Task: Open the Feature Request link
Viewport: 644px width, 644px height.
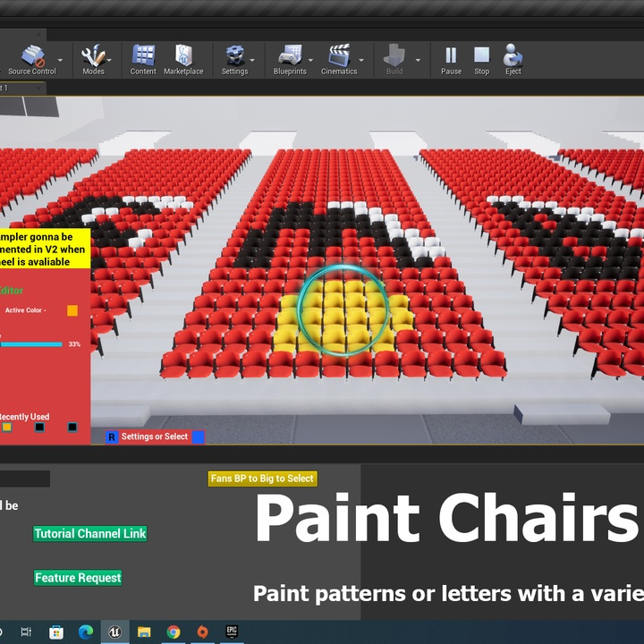Action: tap(78, 578)
